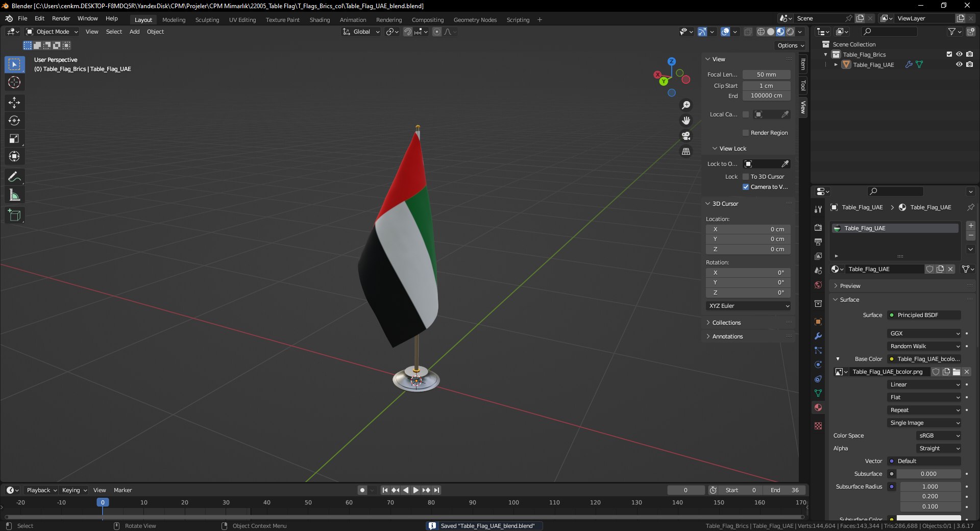Select the Annotate tool
The image size is (980, 531).
pos(14,177)
